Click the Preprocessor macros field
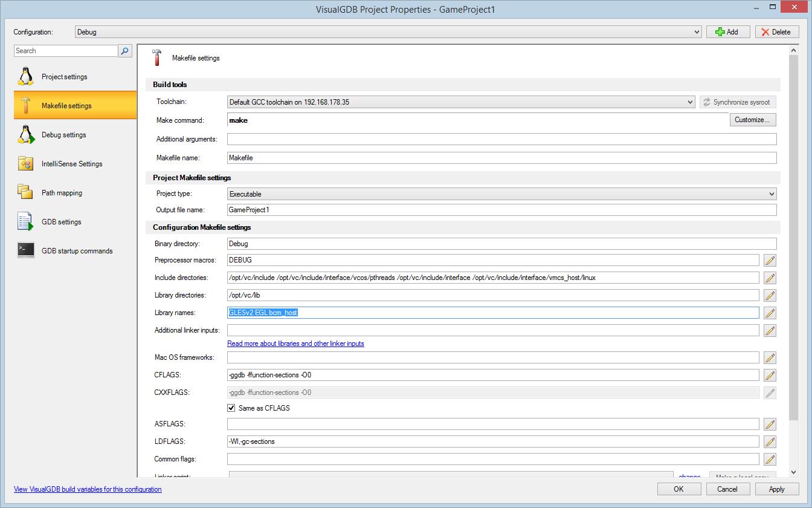This screenshot has width=812, height=508. [493, 260]
